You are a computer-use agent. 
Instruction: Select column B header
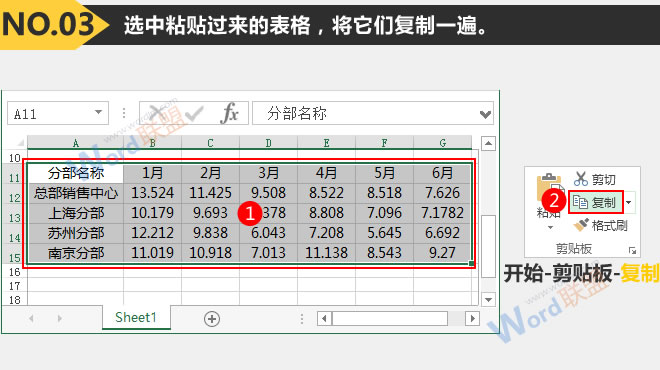tap(152, 143)
